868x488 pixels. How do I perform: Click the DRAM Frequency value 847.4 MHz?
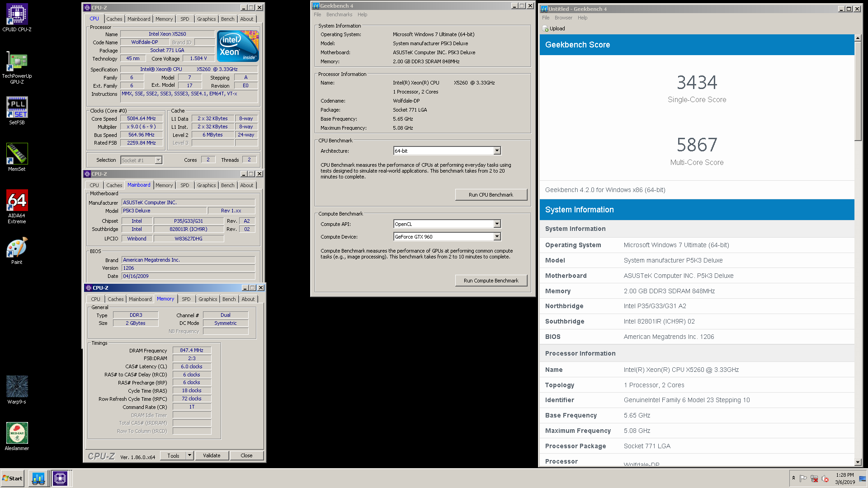point(192,351)
